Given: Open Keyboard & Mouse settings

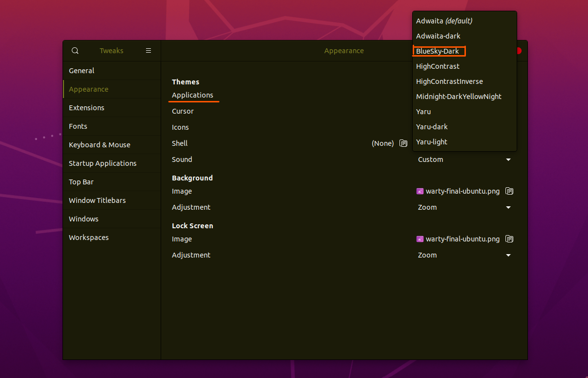Looking at the screenshot, I should 112,145.
